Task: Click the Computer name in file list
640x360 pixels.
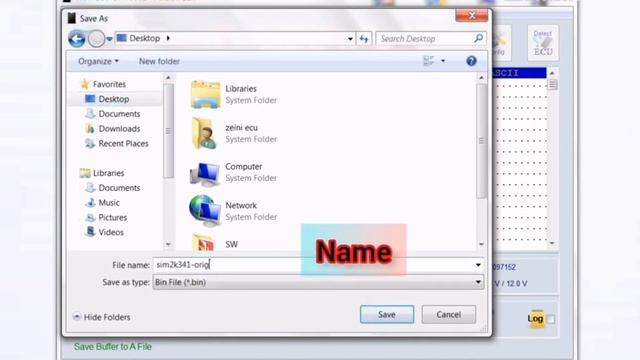Action: [244, 167]
